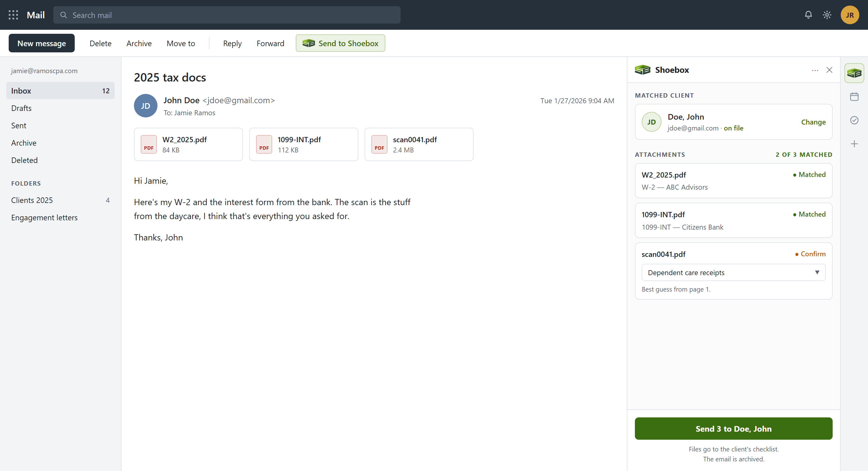Click the sender address jdoe@gmail.com
868x471 pixels.
pos(239,100)
